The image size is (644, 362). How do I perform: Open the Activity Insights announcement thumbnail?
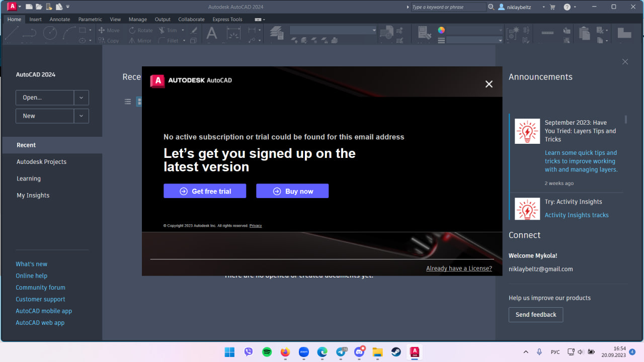coord(527,209)
